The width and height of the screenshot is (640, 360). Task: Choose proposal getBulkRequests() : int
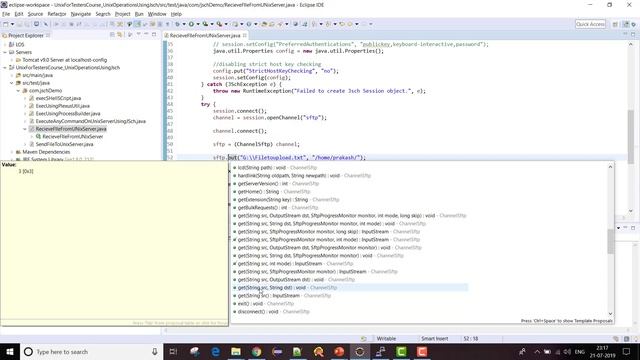[275, 208]
